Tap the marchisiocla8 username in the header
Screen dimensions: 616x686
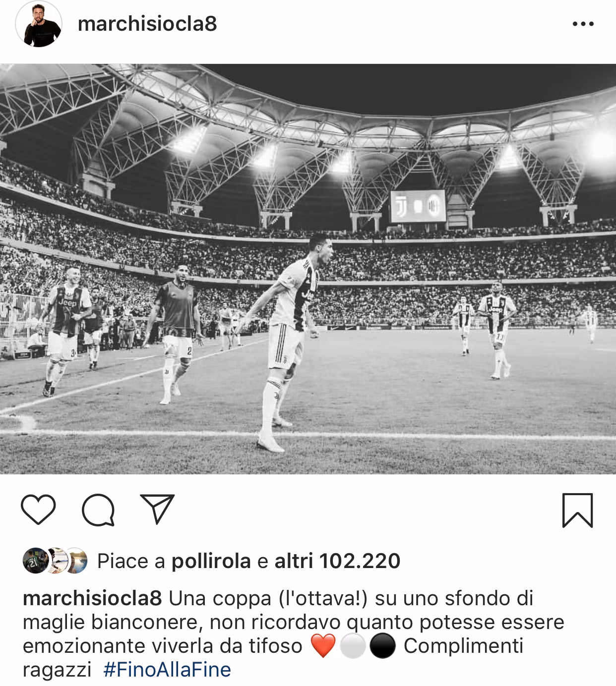(x=147, y=24)
